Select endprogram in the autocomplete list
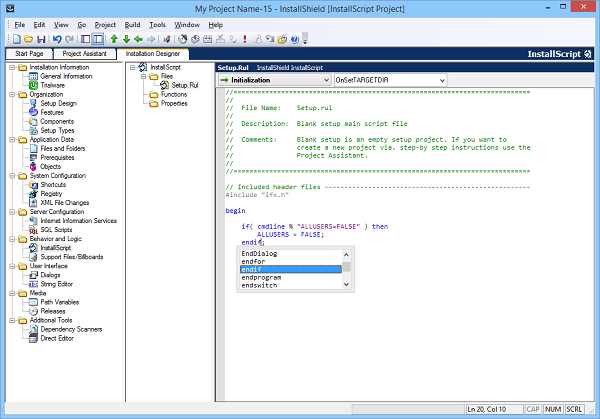This screenshot has height=419, width=600. [262, 277]
